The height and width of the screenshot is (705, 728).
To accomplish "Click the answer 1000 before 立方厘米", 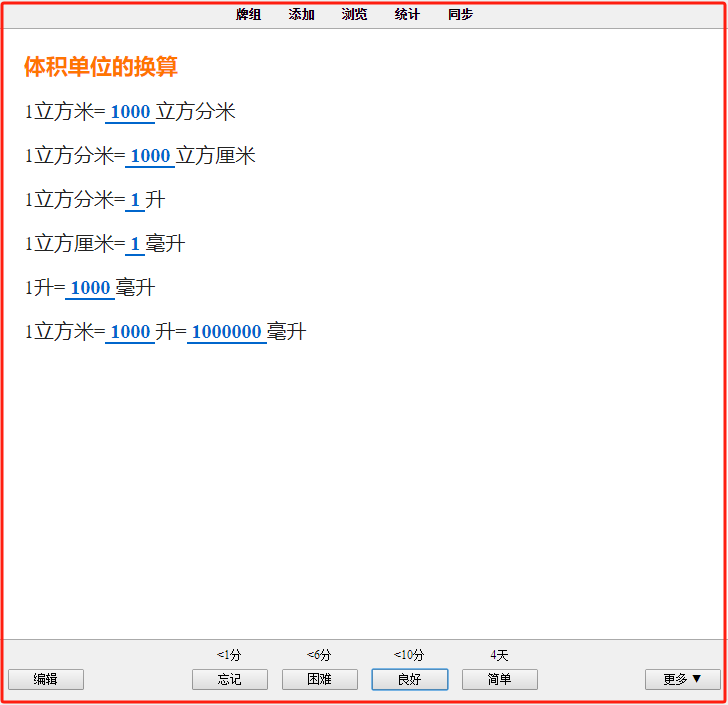I will click(x=150, y=156).
